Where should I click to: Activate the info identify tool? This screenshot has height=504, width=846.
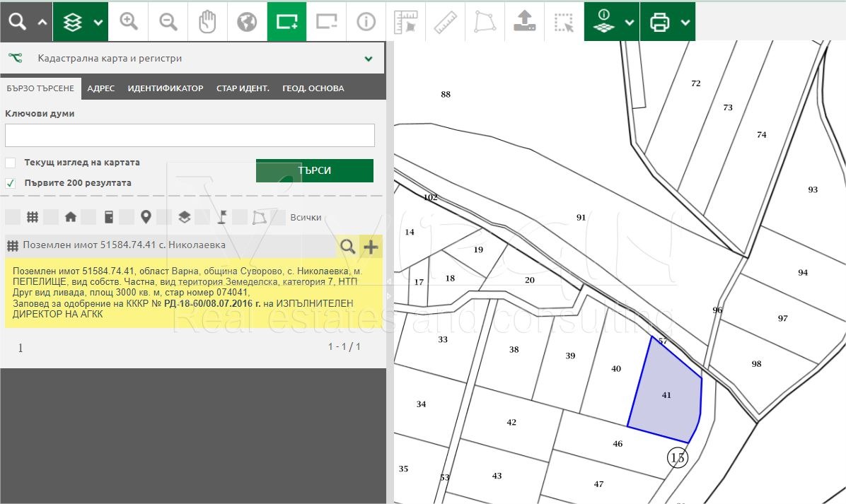[366, 22]
